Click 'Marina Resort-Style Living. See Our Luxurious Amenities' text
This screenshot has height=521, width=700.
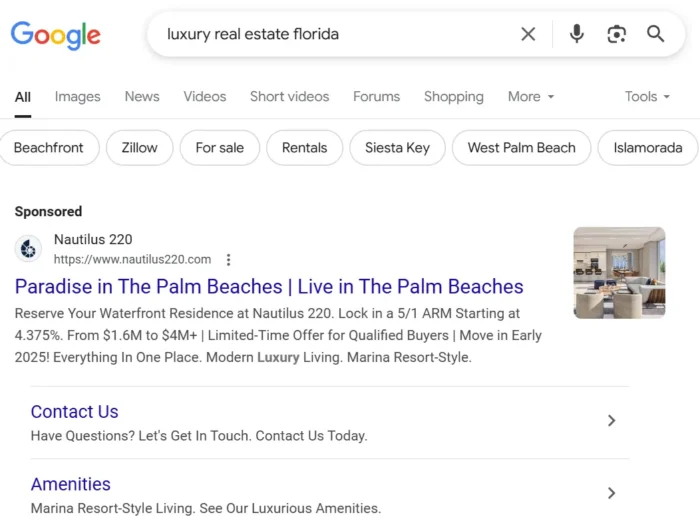coord(206,508)
